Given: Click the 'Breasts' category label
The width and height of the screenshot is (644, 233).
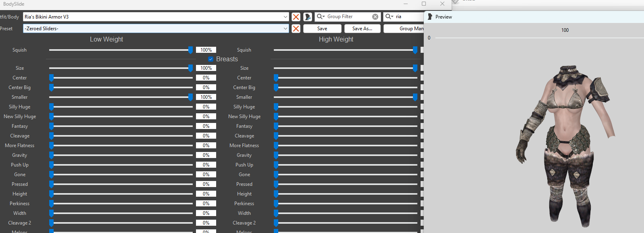Looking at the screenshot, I should coord(227,59).
